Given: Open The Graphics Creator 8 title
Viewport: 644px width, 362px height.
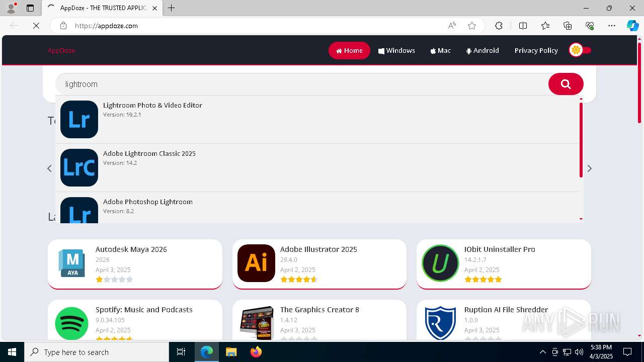Looking at the screenshot, I should pos(319,310).
